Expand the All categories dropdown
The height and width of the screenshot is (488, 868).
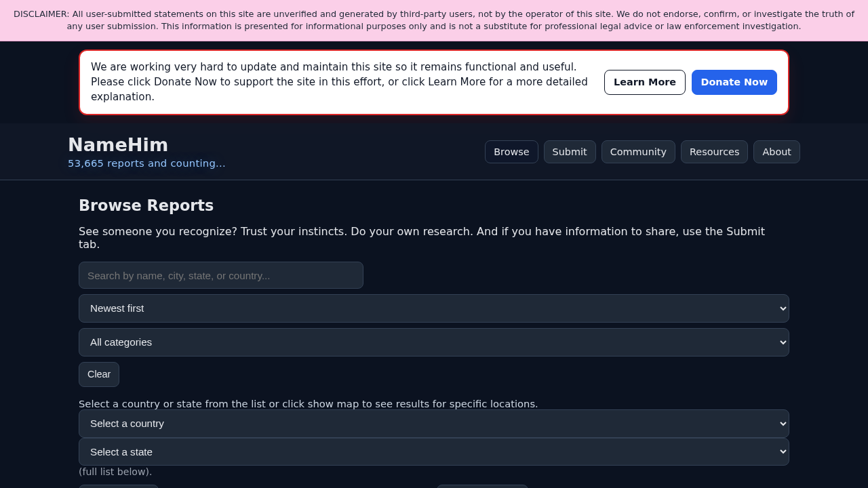[x=434, y=342]
